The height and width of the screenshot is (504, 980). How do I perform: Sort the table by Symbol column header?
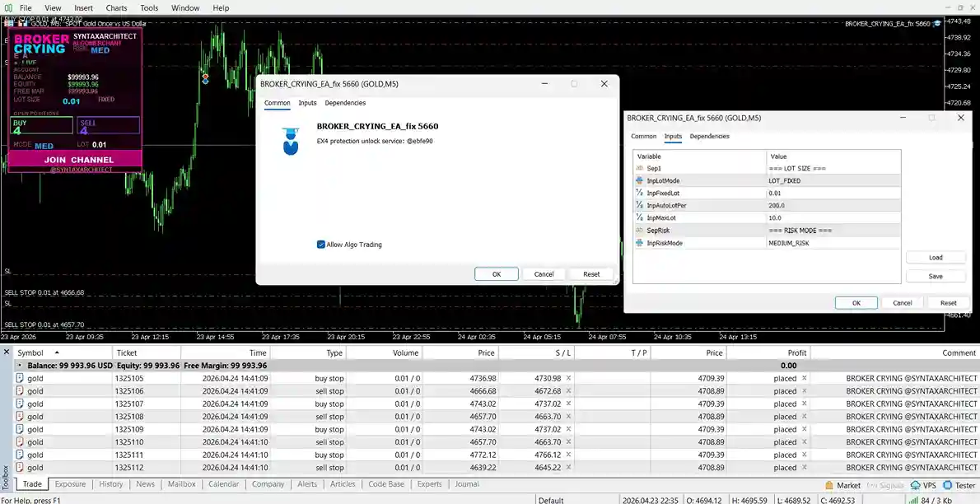pyautogui.click(x=31, y=352)
